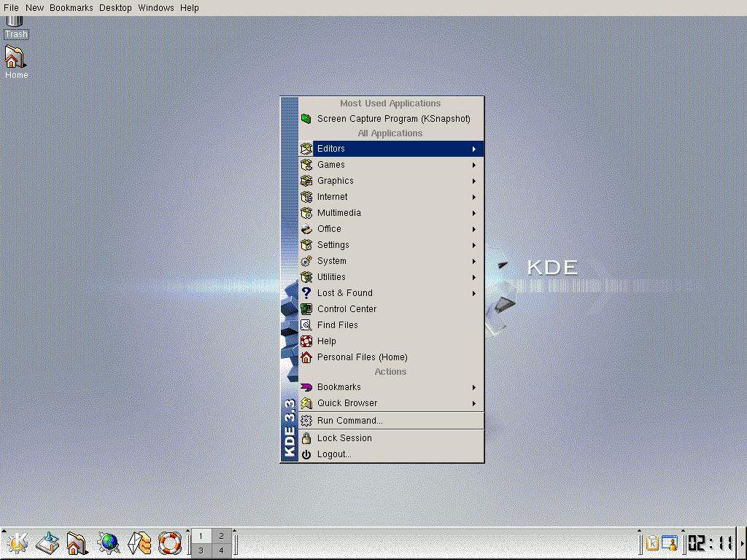Image resolution: width=747 pixels, height=560 pixels.
Task: Select Find Files in the K menu
Action: pos(337,325)
